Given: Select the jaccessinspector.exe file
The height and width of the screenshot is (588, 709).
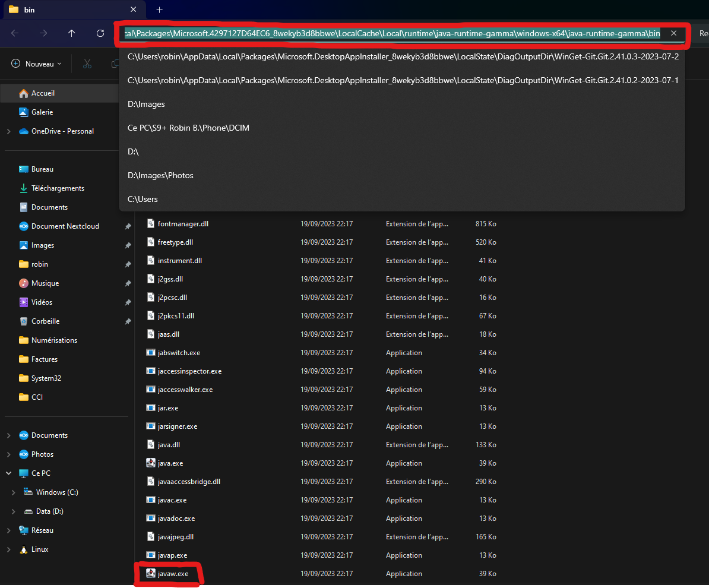Looking at the screenshot, I should coord(189,371).
